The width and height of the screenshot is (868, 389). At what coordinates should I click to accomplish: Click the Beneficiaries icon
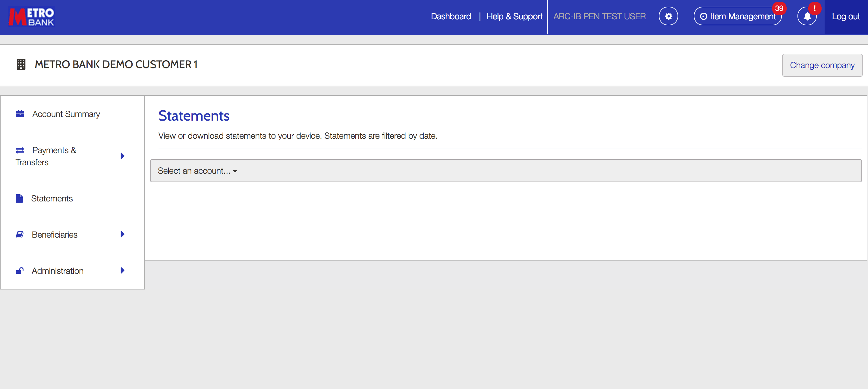click(x=20, y=234)
